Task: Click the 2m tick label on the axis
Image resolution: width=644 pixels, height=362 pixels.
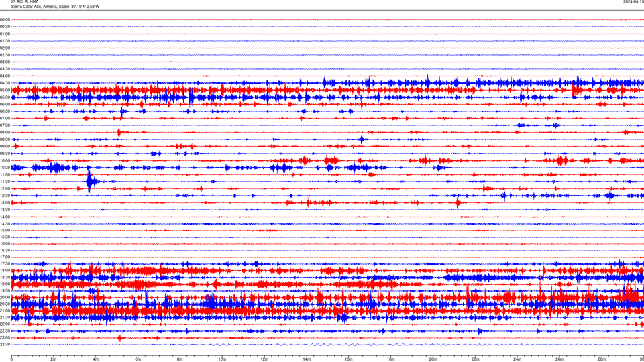Action: click(x=54, y=359)
